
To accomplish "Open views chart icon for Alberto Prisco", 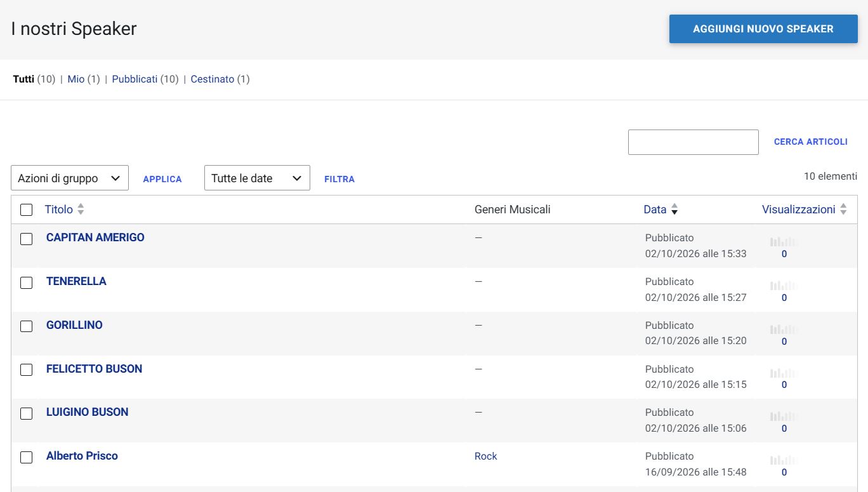I will (x=784, y=460).
